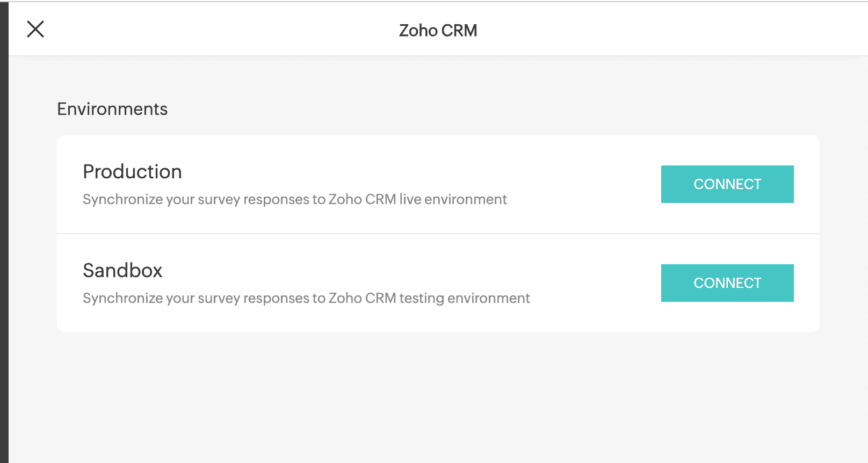
Task: Close the Zoho CRM dialog
Action: pyautogui.click(x=35, y=29)
